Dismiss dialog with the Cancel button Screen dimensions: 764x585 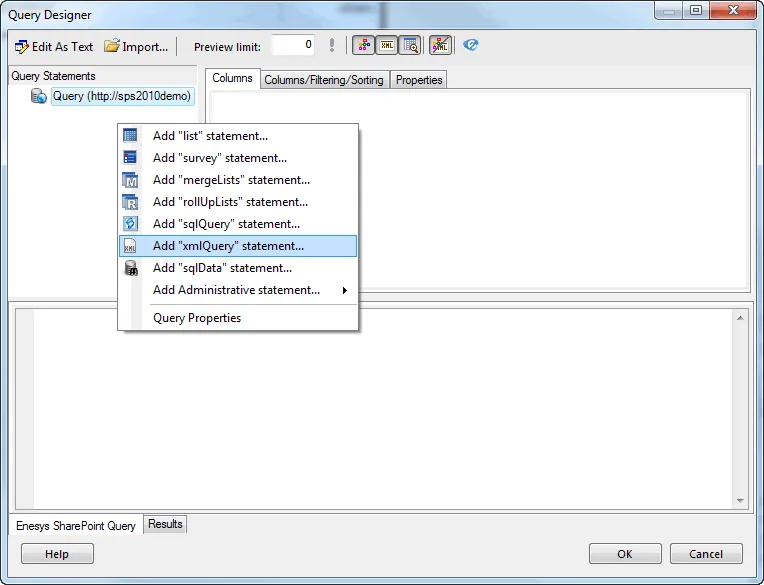click(x=706, y=554)
